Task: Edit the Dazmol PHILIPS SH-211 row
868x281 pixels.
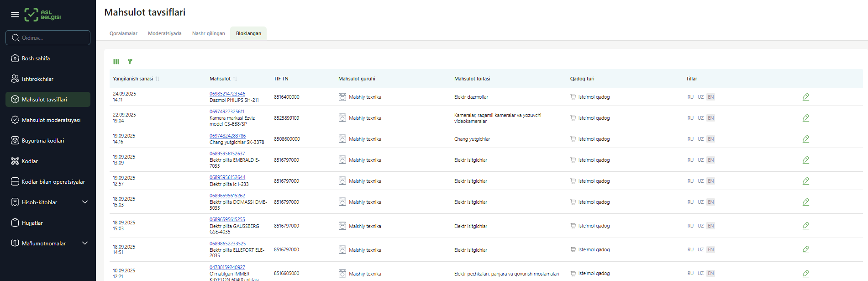Action: point(805,97)
